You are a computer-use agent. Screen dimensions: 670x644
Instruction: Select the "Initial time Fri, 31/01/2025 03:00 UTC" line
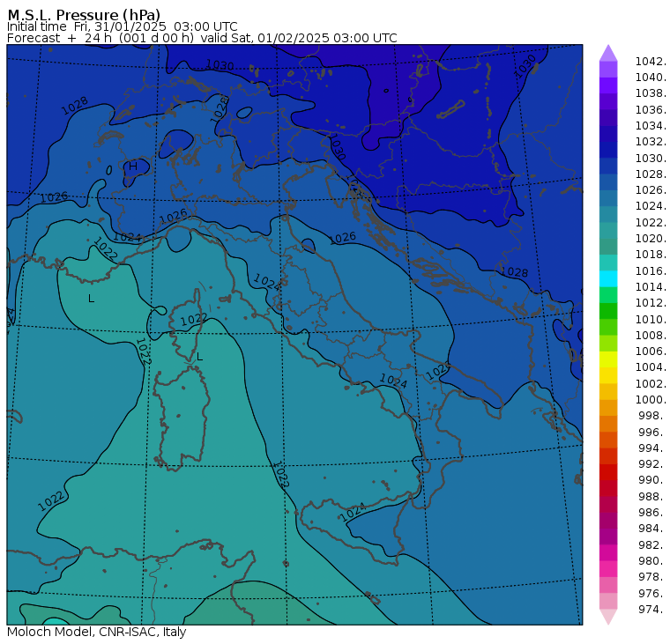[x=123, y=26]
